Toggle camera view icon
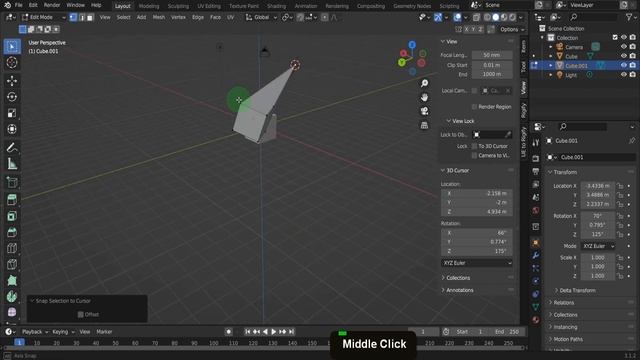This screenshot has width=640, height=360. point(424,111)
